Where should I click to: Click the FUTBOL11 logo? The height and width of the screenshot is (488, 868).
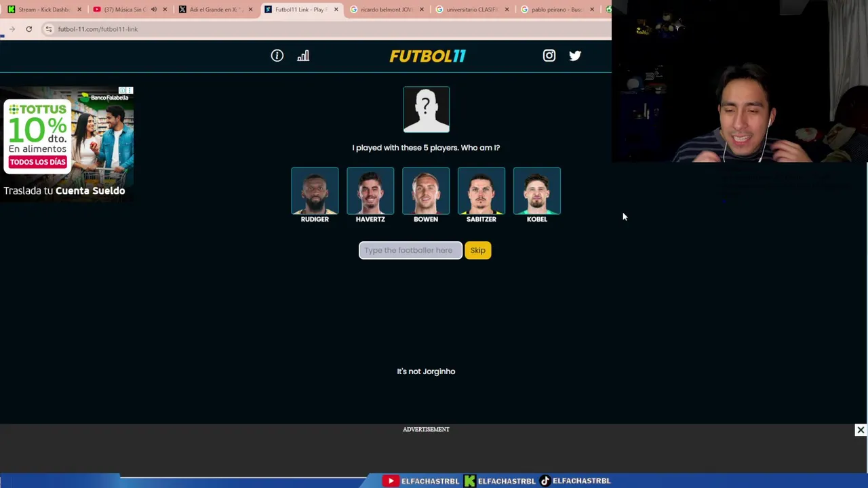pyautogui.click(x=427, y=56)
